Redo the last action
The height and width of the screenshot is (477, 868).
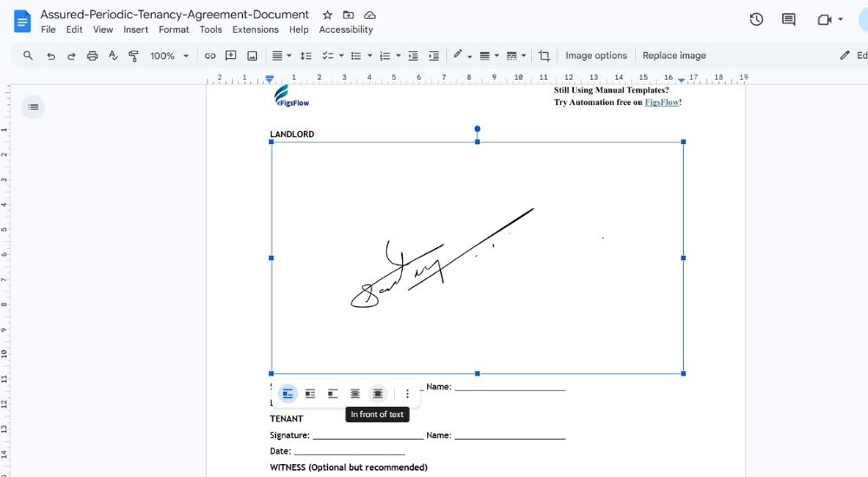click(71, 56)
